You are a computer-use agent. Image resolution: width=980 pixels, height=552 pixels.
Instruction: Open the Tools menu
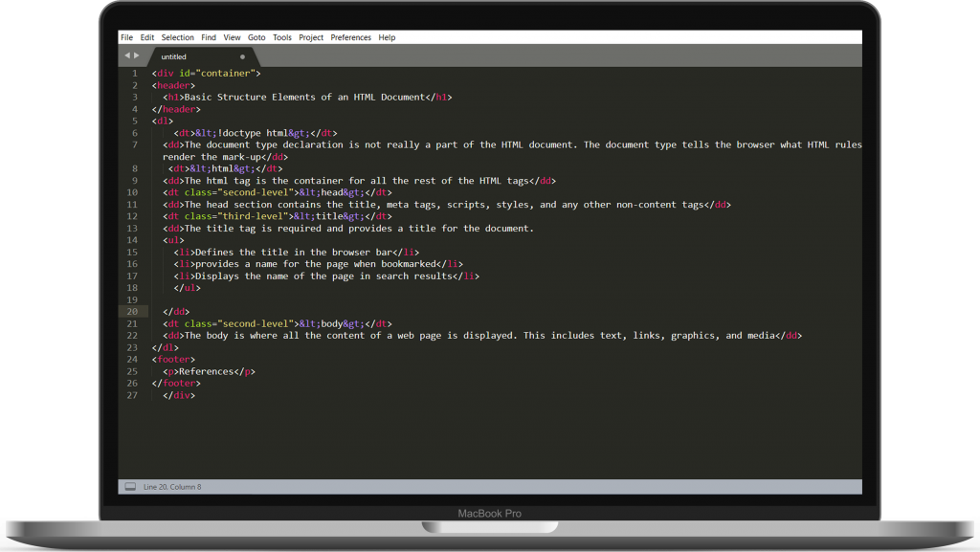pyautogui.click(x=282, y=37)
